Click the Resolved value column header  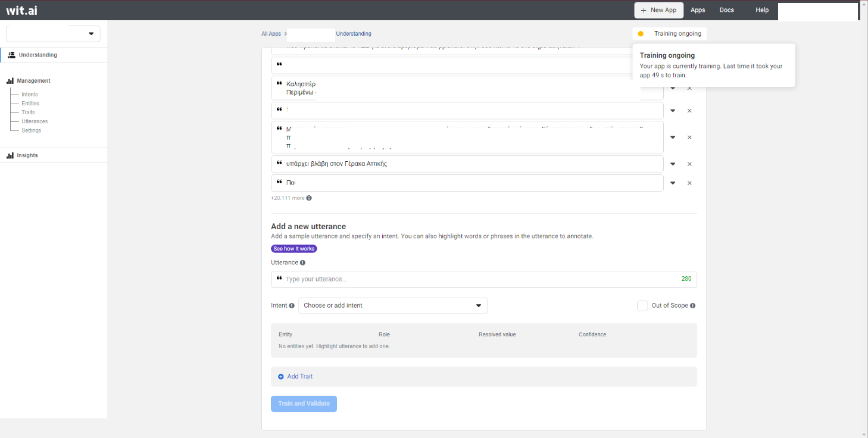click(x=497, y=334)
